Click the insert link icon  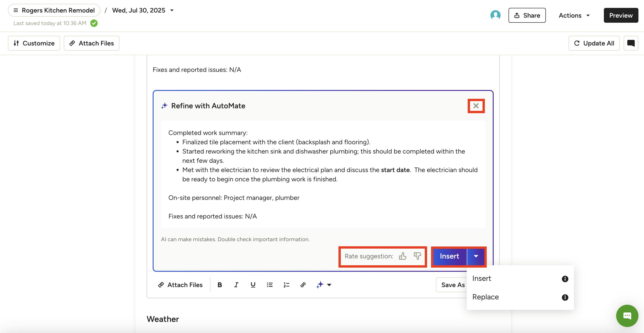click(303, 285)
